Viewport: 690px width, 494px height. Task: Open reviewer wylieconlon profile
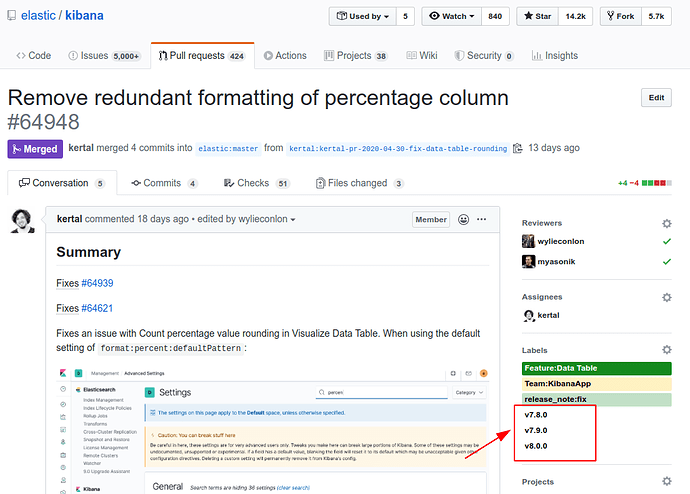tap(561, 242)
